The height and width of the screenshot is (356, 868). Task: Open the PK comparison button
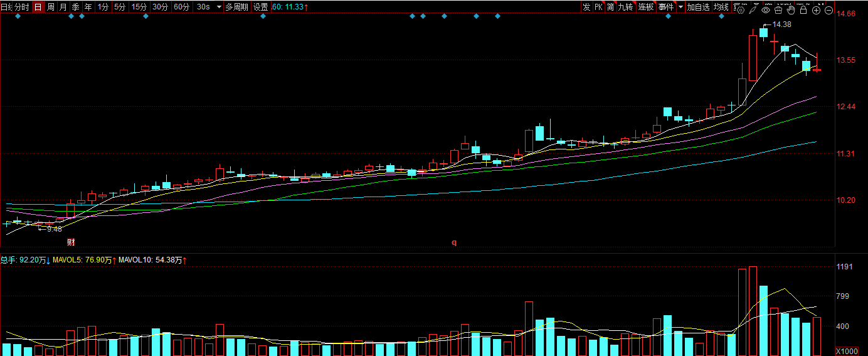point(598,7)
